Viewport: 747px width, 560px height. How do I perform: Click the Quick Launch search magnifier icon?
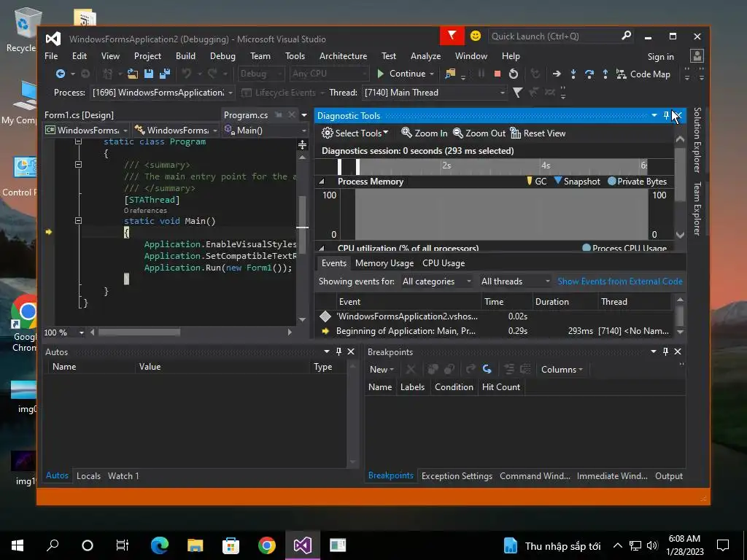[627, 36]
